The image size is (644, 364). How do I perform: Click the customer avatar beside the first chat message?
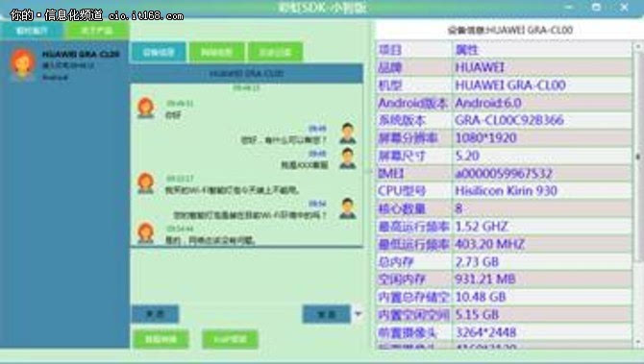pos(146,108)
